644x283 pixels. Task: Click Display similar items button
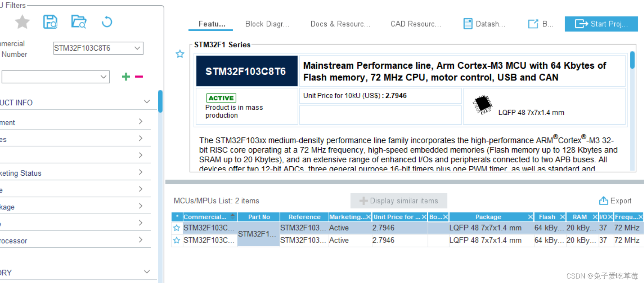(399, 201)
